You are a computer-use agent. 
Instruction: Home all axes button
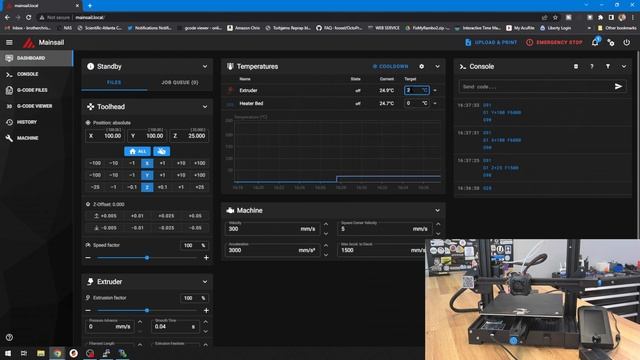pos(137,151)
